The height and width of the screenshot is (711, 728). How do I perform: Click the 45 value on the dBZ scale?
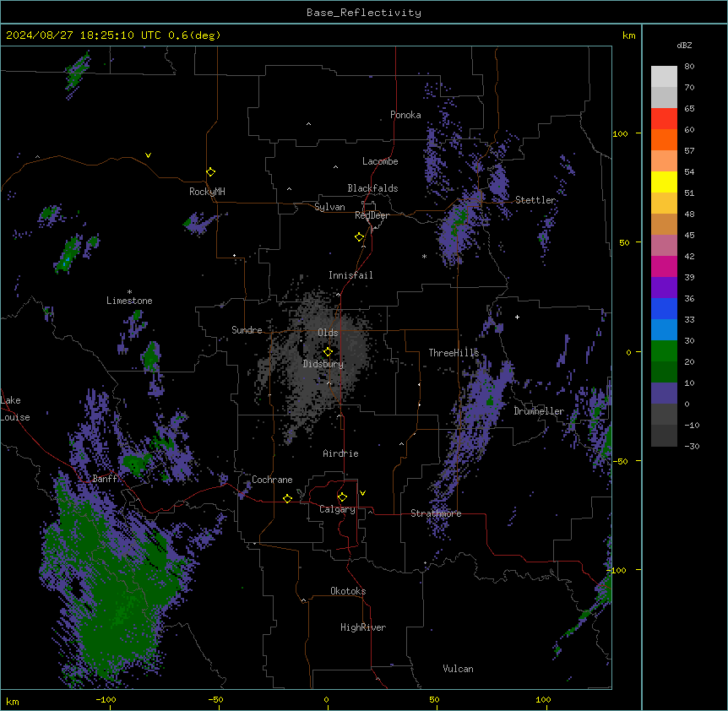click(689, 235)
